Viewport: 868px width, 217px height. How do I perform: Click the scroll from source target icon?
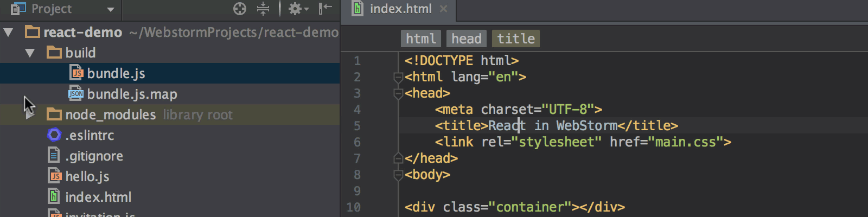tap(239, 9)
